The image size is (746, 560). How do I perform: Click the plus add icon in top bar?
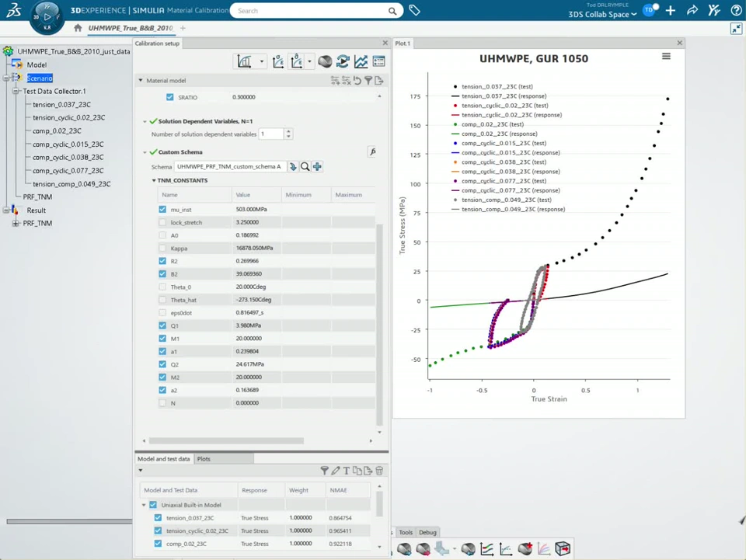coord(671,10)
